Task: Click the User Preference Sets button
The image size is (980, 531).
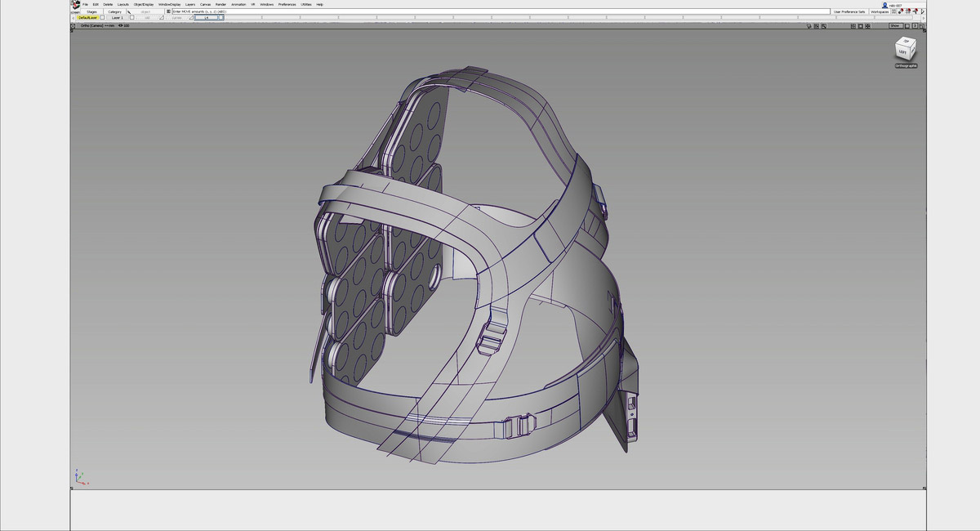Action: click(x=849, y=11)
